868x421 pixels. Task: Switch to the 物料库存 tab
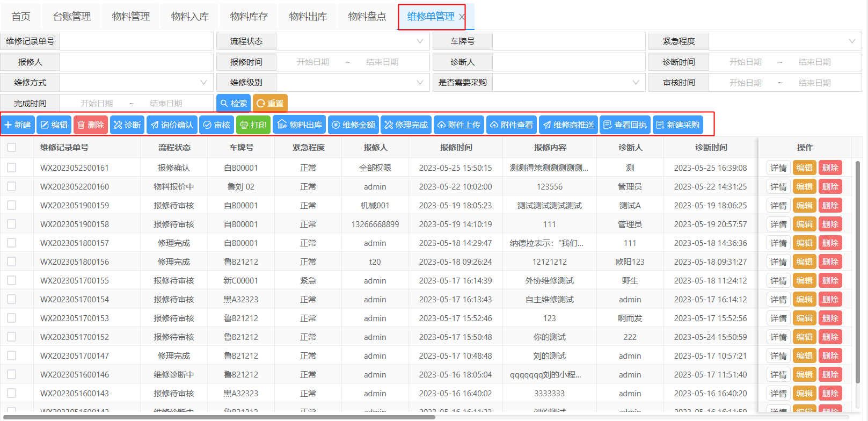249,17
